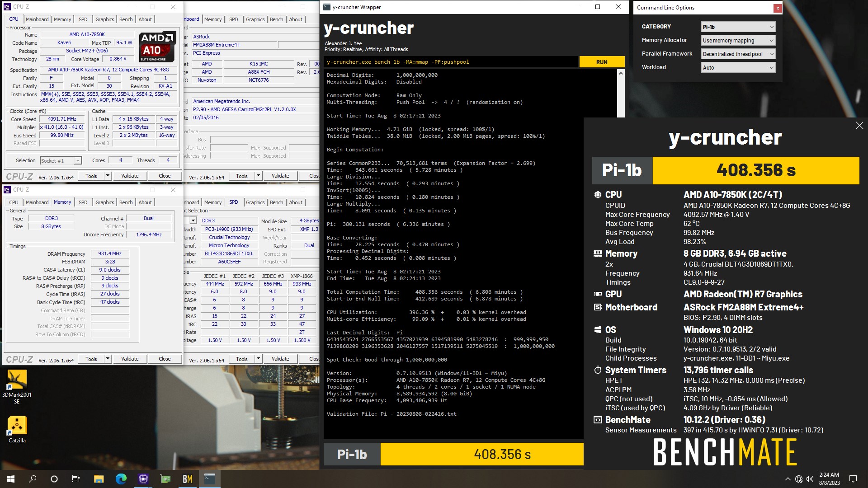
Task: Click the CPU chip icon in BenchMate results
Action: [598, 195]
